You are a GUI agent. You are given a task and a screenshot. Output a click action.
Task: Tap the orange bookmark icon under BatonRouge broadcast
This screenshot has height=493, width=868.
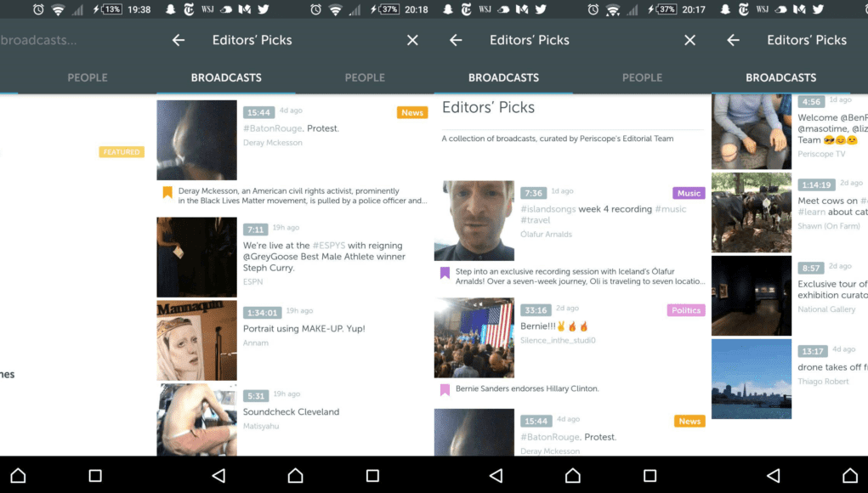click(x=167, y=192)
